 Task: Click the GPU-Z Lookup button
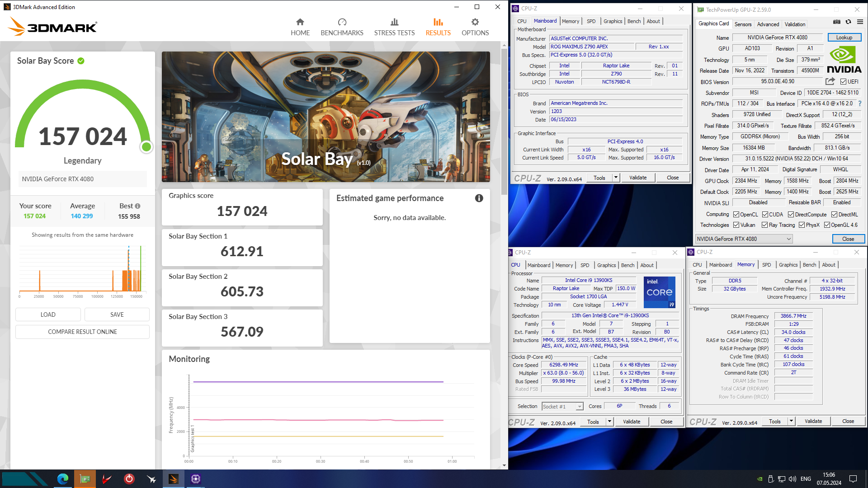click(844, 38)
